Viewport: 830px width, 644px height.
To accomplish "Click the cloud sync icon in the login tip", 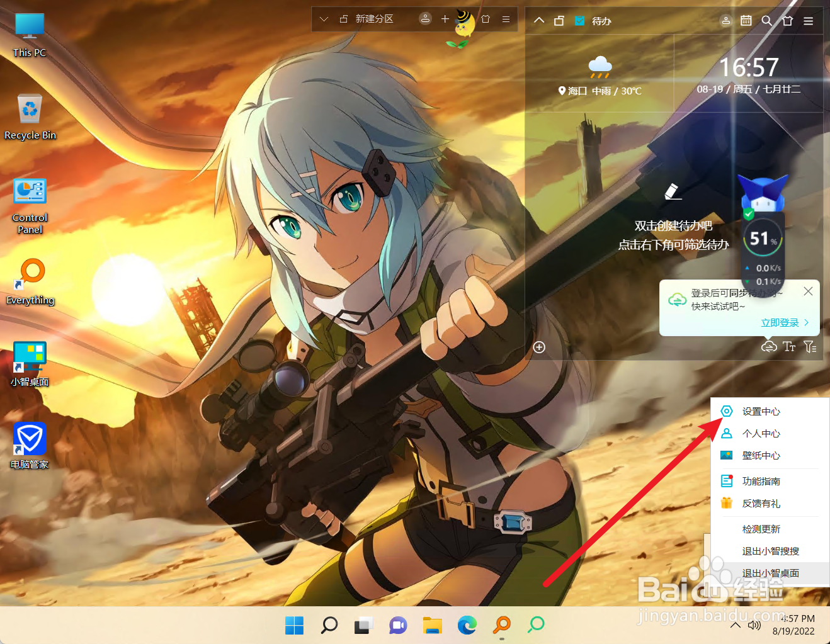I will point(677,300).
